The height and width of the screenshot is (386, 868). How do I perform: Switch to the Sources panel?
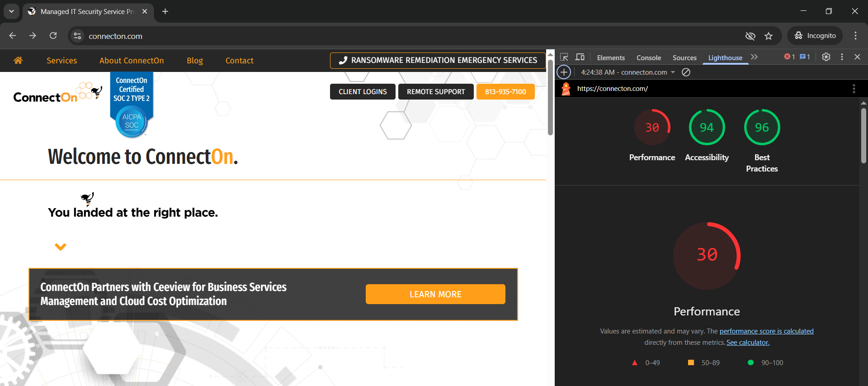coord(684,57)
